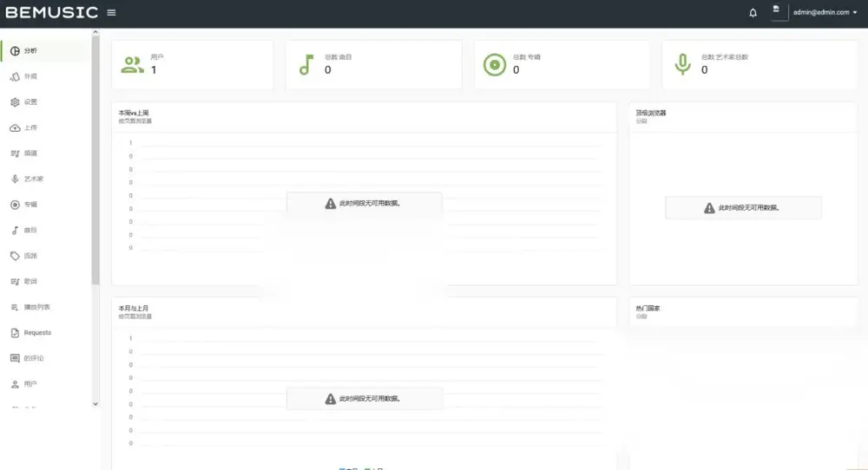This screenshot has width=868, height=470.
Task: Click the sidebar scroll-down arrow
Action: pyautogui.click(x=95, y=404)
